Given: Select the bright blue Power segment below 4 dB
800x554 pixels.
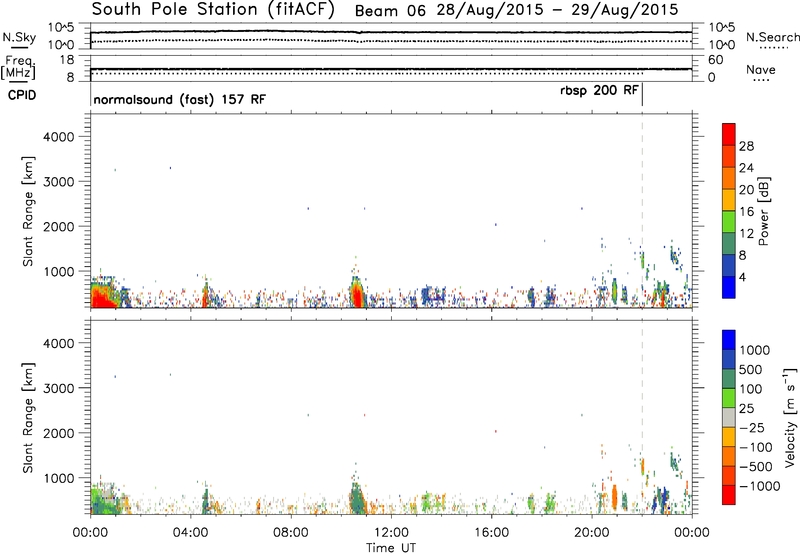Looking at the screenshot, I should tap(729, 287).
